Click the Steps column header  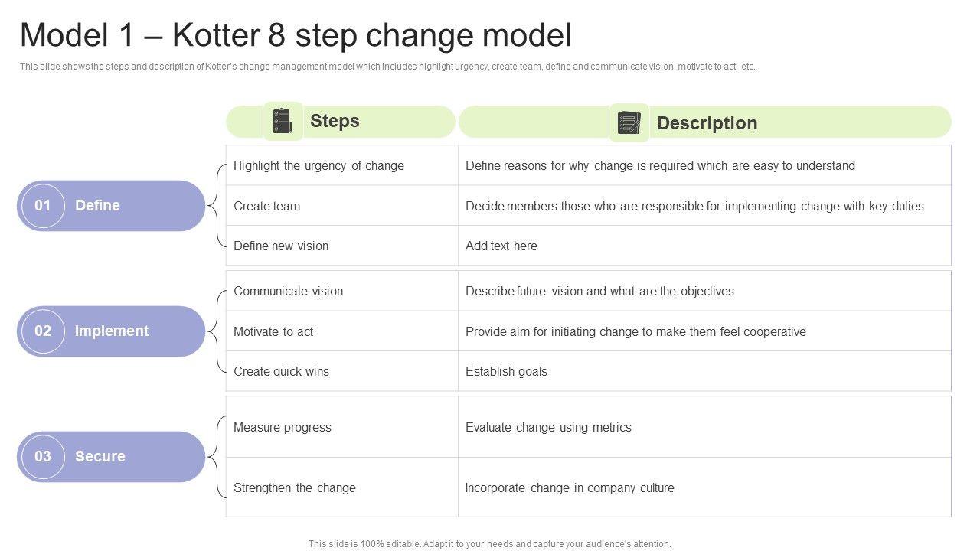point(335,121)
